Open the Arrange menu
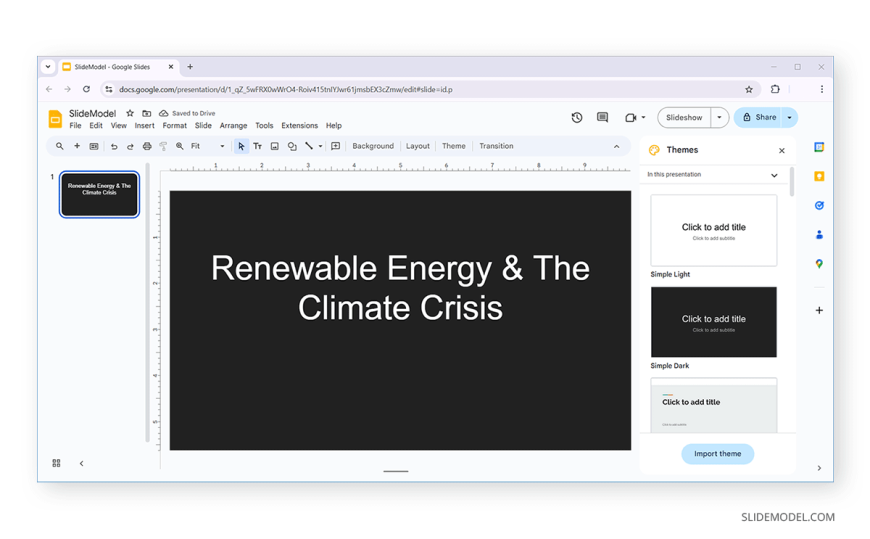The height and width of the screenshot is (539, 870). 233,126
